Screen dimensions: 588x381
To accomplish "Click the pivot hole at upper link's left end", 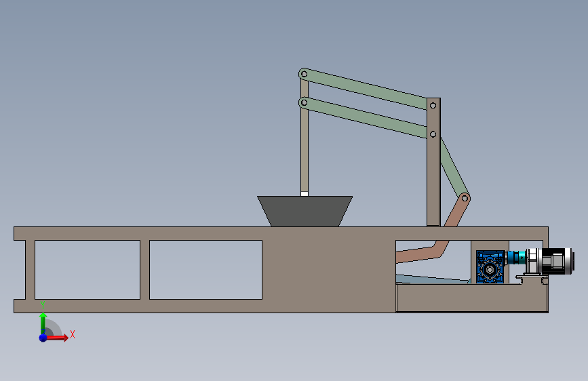I will point(304,75).
